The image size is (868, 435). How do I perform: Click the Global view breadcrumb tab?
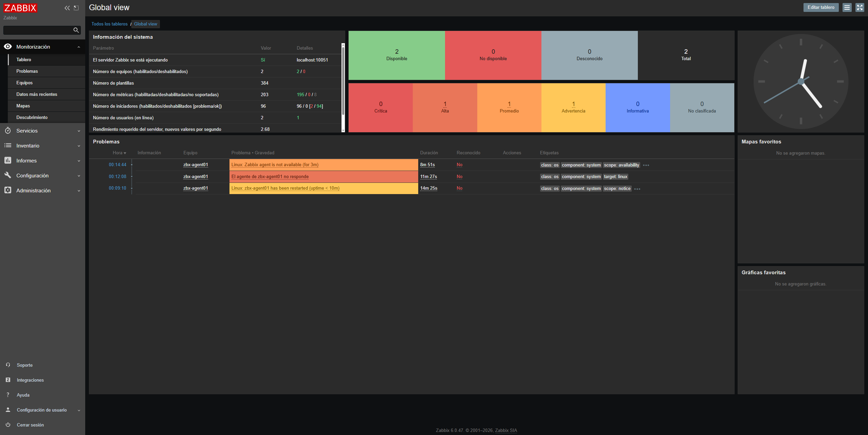pos(146,24)
